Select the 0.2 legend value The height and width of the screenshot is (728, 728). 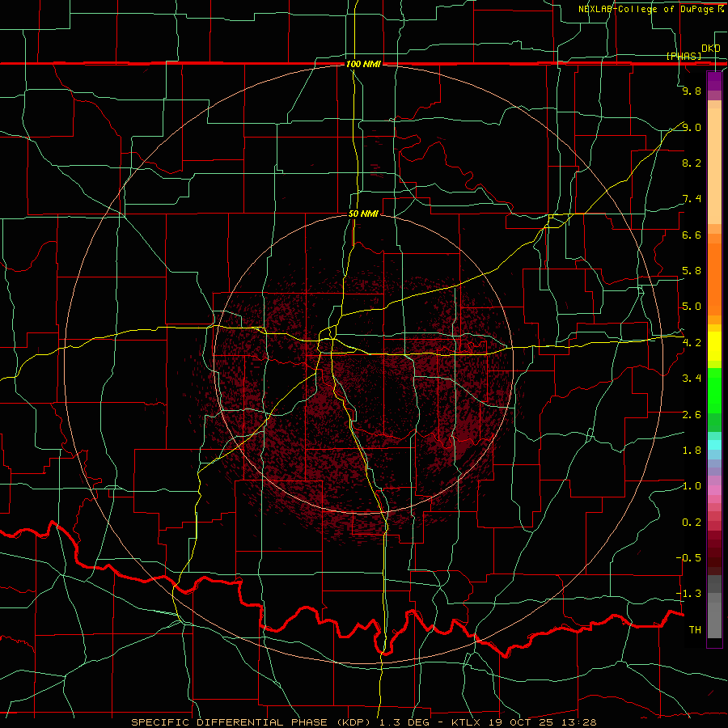692,523
